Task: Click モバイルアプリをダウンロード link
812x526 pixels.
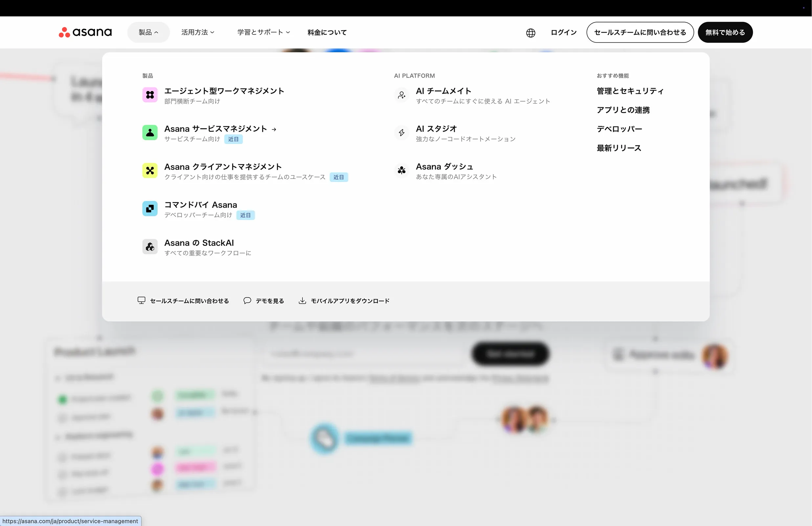Action: click(x=350, y=301)
